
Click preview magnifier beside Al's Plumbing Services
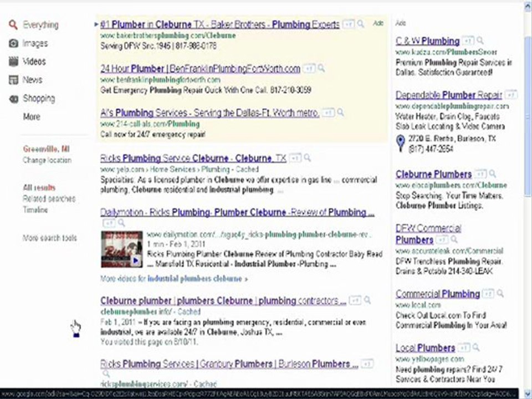coord(340,112)
